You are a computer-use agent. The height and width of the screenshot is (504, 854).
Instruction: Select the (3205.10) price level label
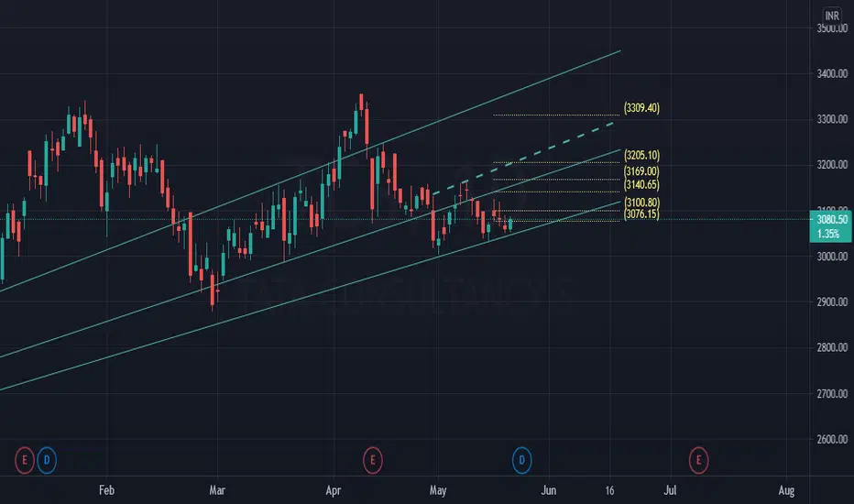641,155
